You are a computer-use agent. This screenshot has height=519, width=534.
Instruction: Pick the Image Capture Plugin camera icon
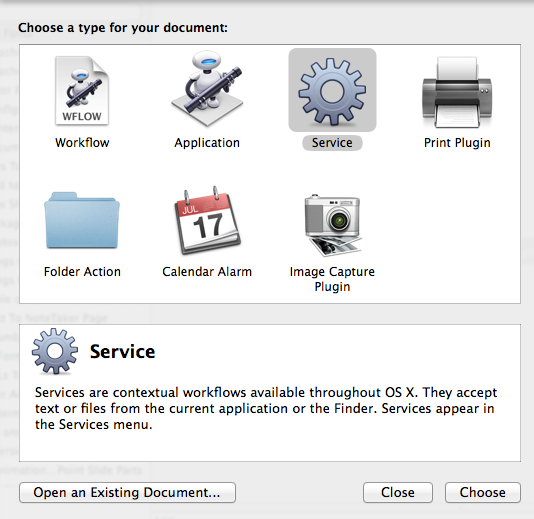click(332, 225)
